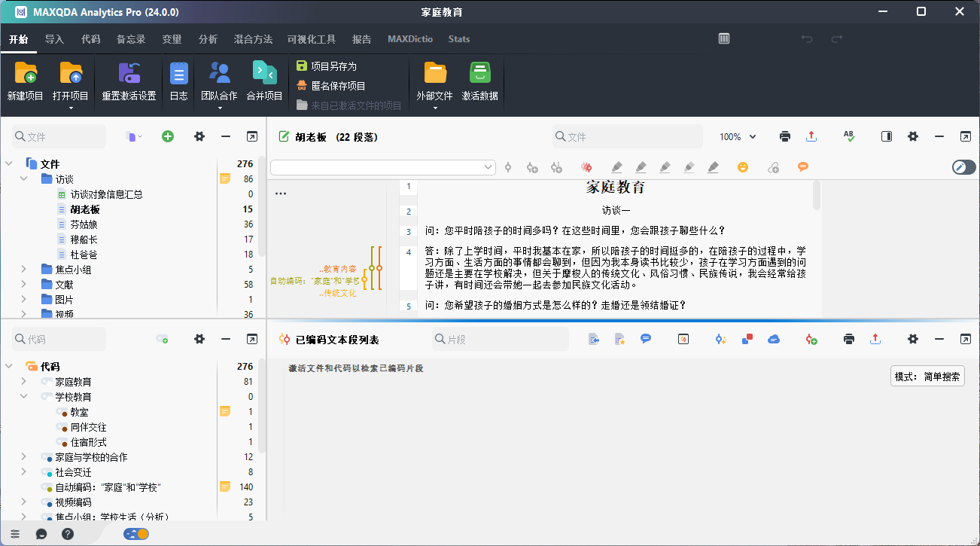
Task: Click the help question mark icon
Action: point(68,534)
